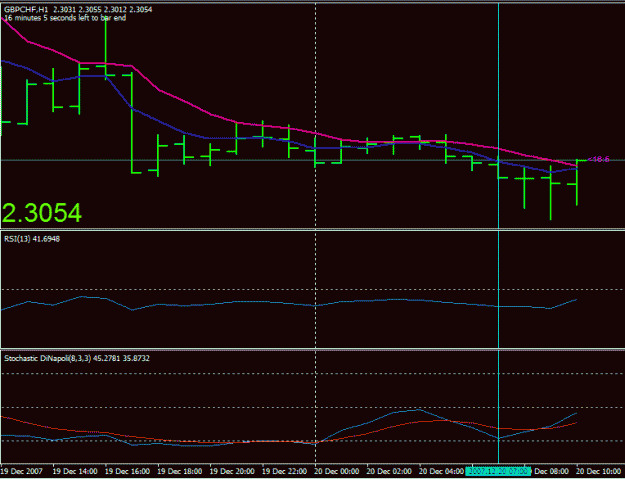
Task: Click the '19 Dec 22:00' time axis label
Action: [286, 471]
